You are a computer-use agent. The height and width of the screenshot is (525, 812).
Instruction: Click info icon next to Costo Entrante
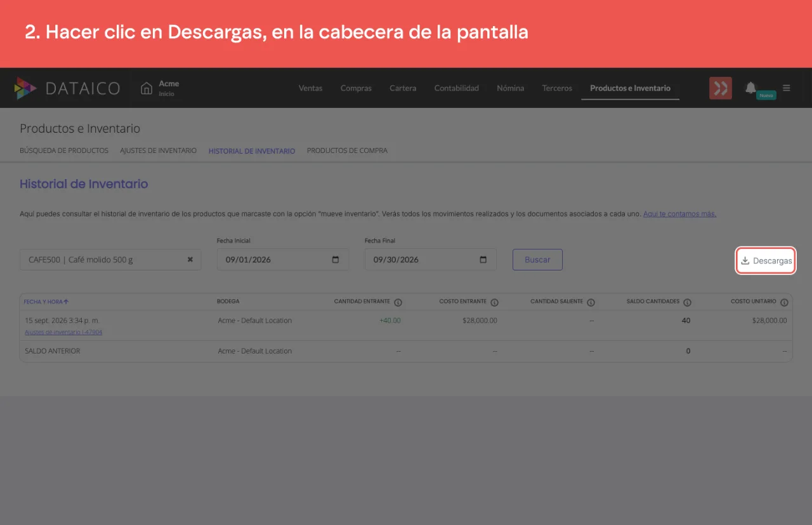494,302
